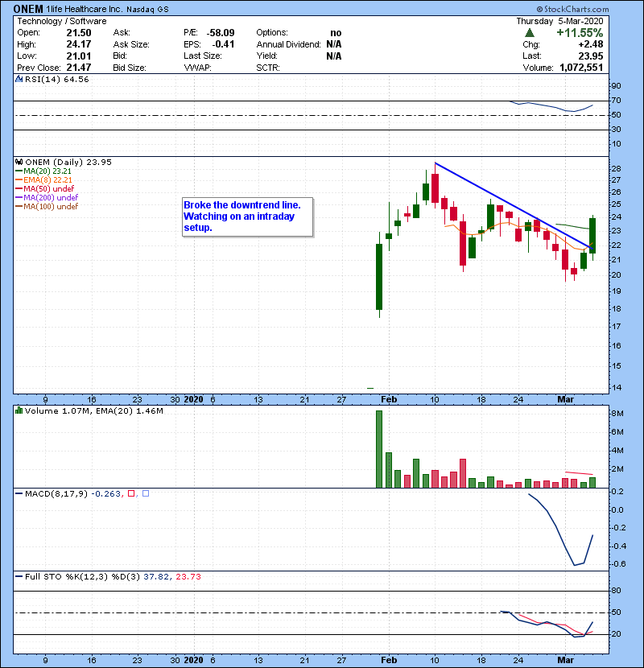Click the 80 label on the stochastic axis
The width and height of the screenshot is (644, 668).
(x=617, y=591)
